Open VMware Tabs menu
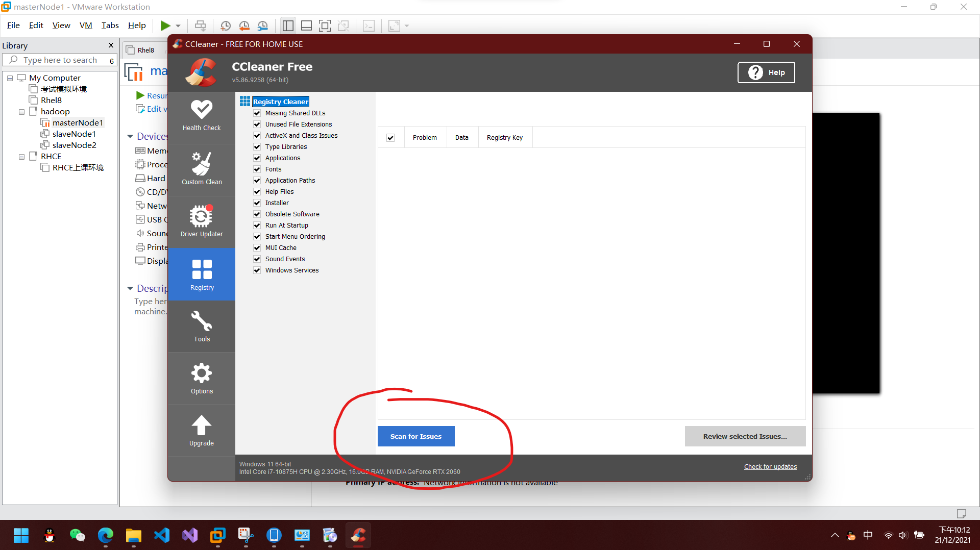The width and height of the screenshot is (980, 550). [x=110, y=25]
